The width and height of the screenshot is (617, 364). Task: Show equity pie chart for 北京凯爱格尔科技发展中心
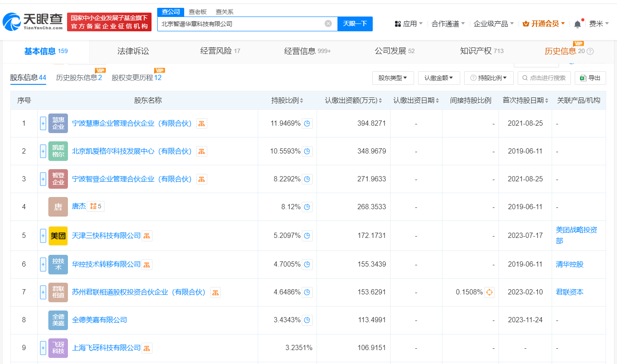tap(307, 151)
